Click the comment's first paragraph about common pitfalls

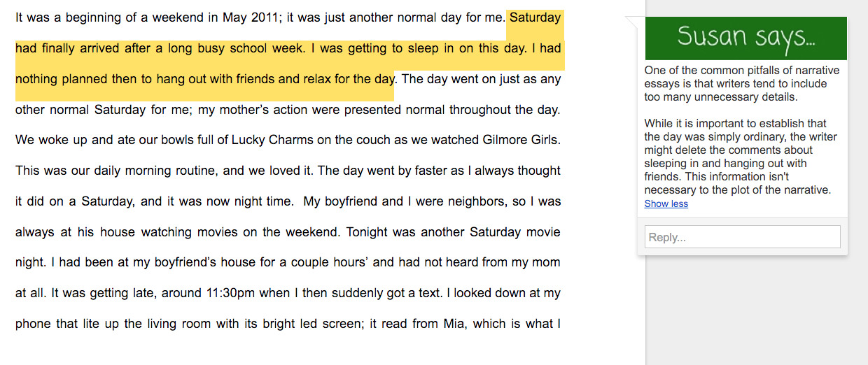coord(742,83)
